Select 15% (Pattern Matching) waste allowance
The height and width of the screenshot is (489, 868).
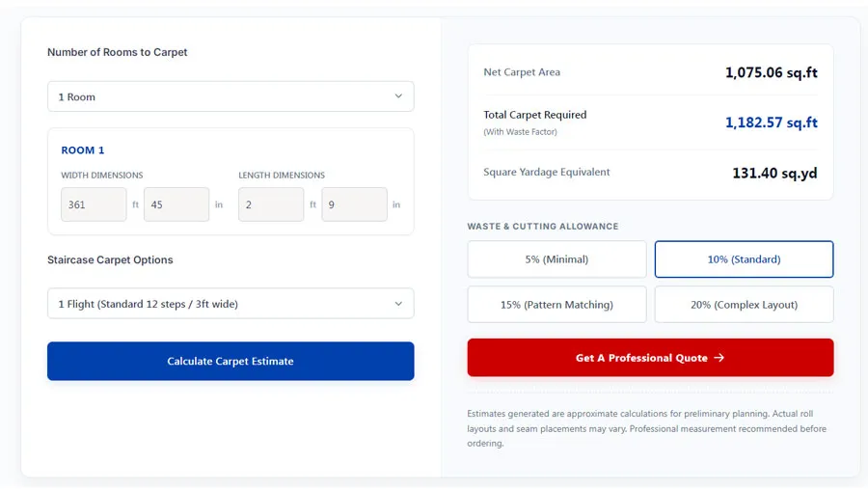(556, 305)
